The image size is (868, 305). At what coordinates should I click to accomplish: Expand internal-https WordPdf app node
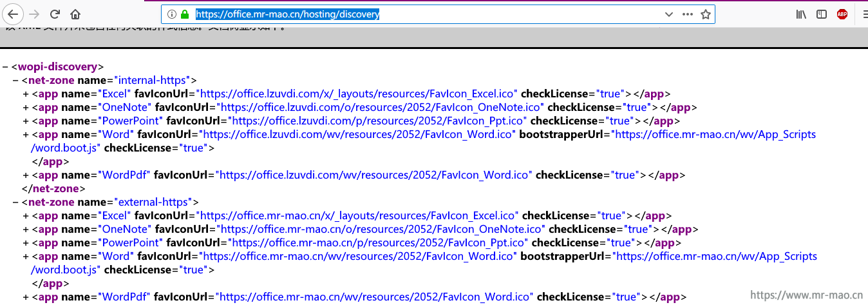pos(26,175)
